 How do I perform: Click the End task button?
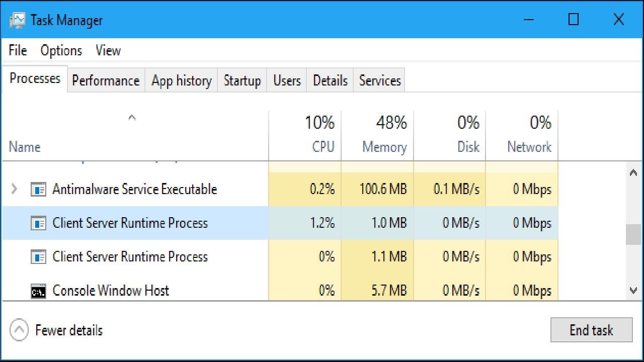(592, 330)
